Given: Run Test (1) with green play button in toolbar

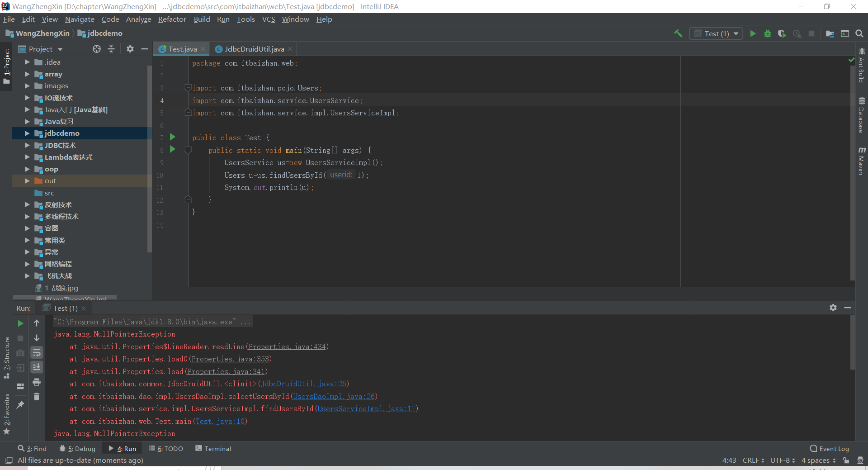Looking at the screenshot, I should pyautogui.click(x=753, y=33).
